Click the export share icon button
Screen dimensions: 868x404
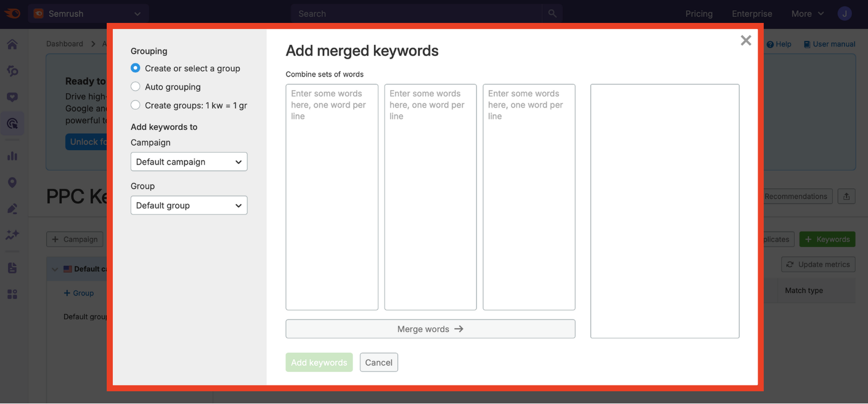pyautogui.click(x=846, y=197)
